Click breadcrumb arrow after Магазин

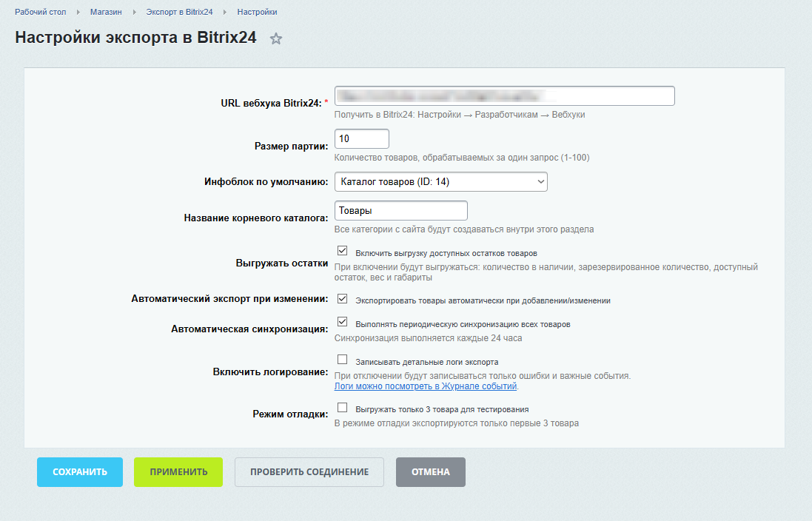click(134, 12)
